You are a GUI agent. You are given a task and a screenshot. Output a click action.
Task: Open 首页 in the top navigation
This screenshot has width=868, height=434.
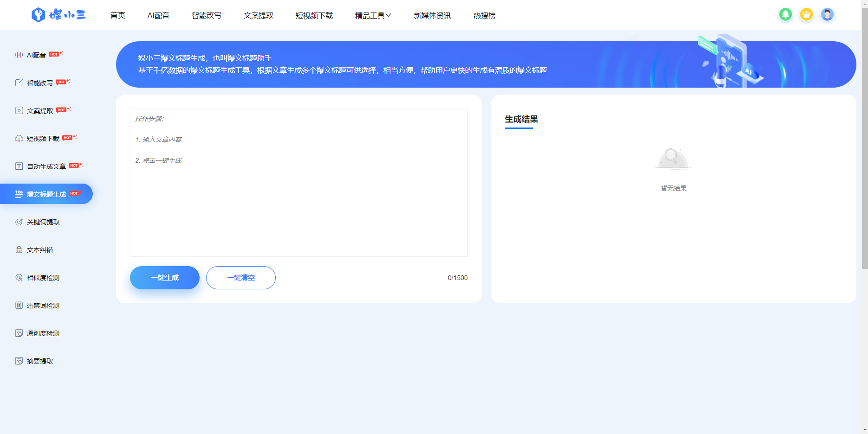118,15
